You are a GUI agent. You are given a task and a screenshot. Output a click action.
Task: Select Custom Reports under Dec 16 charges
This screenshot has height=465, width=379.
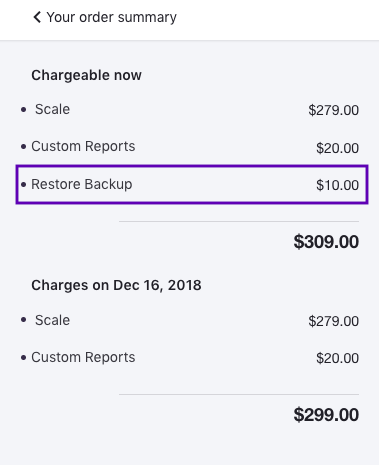[x=83, y=357]
